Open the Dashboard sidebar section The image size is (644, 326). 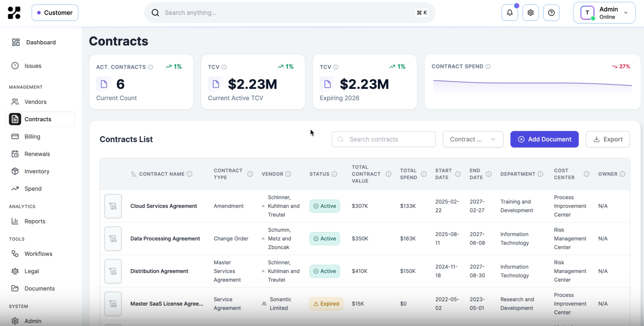pyautogui.click(x=41, y=42)
